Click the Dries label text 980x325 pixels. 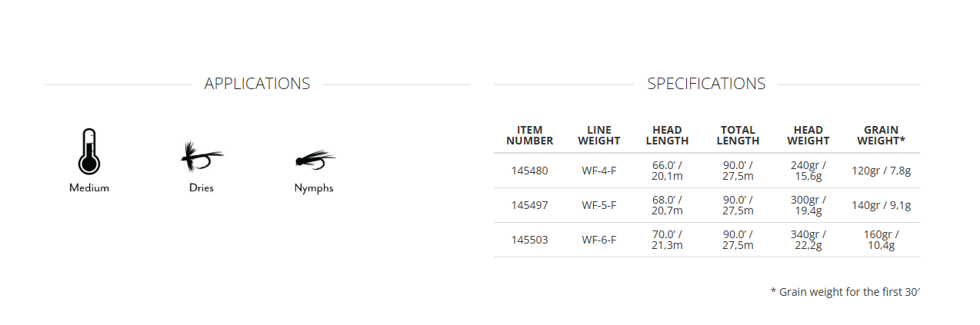click(201, 188)
